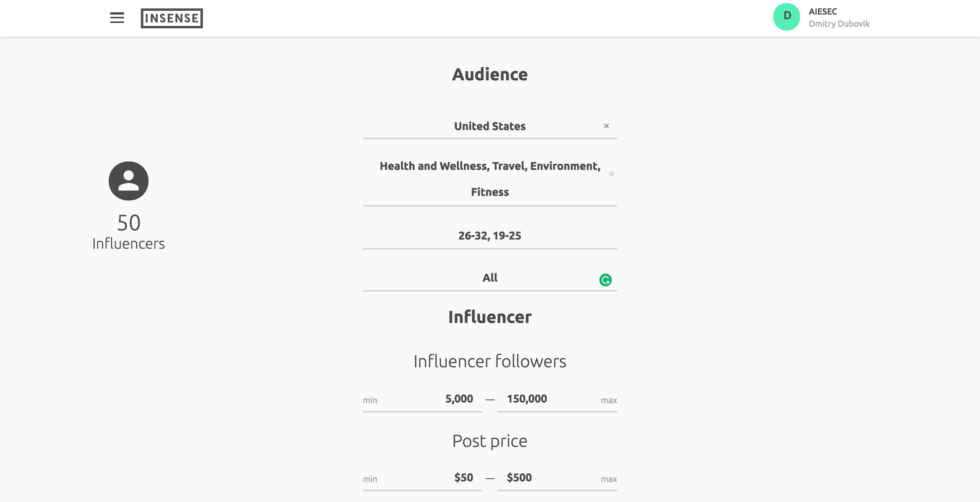Click the Dmitry Dubovik user name

point(839,24)
